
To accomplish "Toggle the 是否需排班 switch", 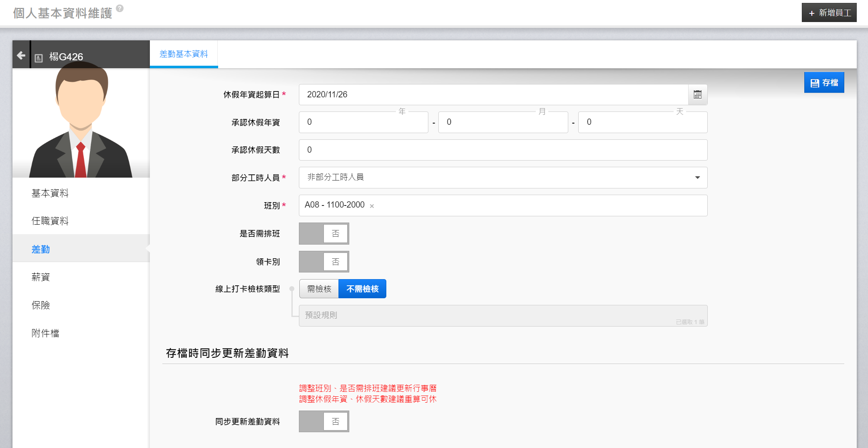I will 323,234.
